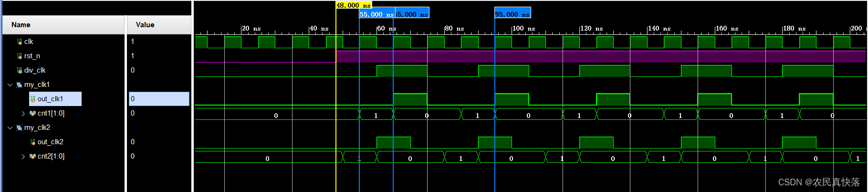Click the cnt1[1:0] bus icon
868x192 pixels.
tap(32, 114)
